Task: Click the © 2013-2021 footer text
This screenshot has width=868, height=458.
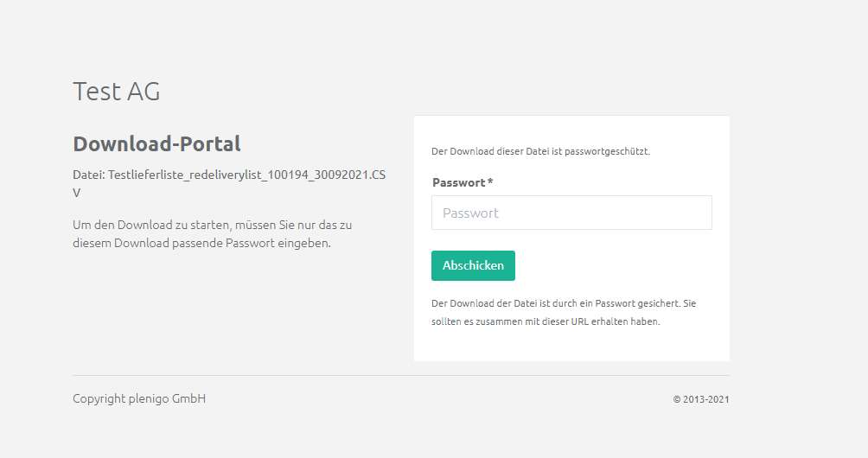Action: click(701, 399)
